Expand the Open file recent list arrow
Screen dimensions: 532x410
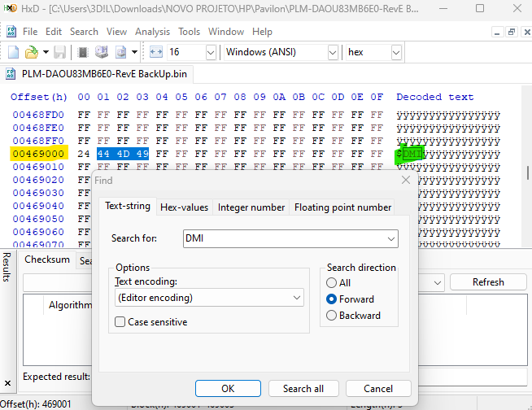pyautogui.click(x=46, y=52)
